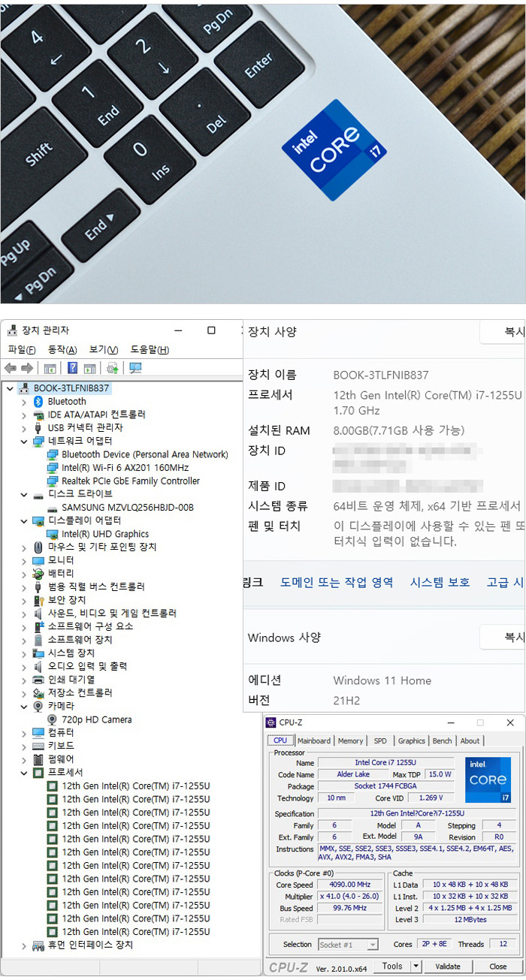Select Realtek PCIe GbE Family Controller
The height and width of the screenshot is (980, 526).
pos(131,481)
